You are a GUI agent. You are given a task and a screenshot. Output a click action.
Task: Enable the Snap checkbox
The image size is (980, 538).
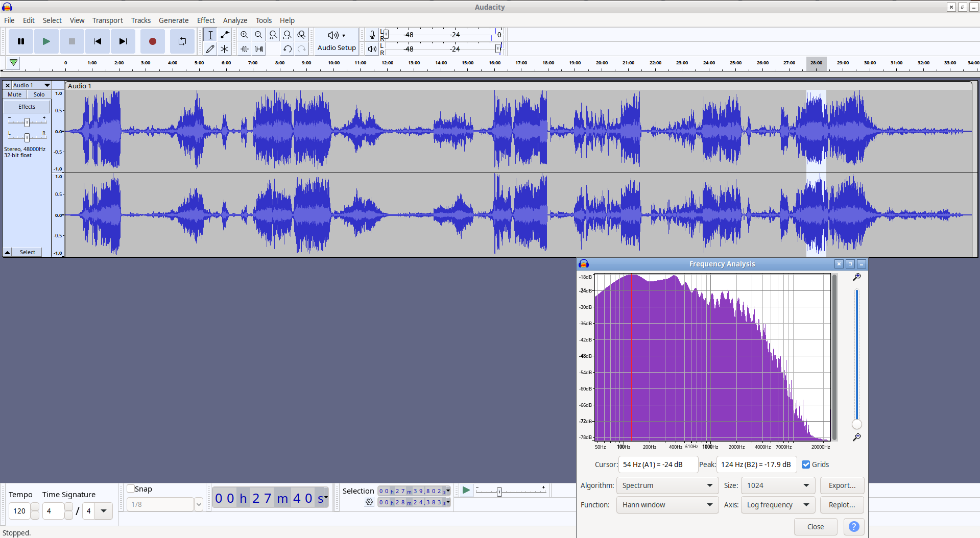(131, 488)
